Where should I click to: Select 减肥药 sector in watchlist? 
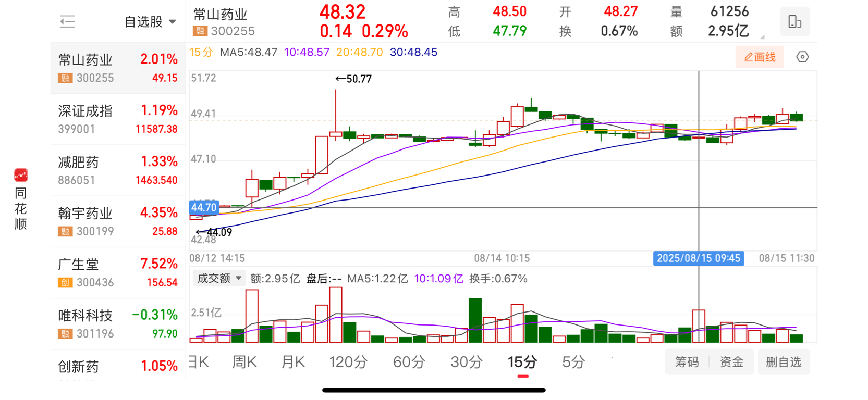118,170
